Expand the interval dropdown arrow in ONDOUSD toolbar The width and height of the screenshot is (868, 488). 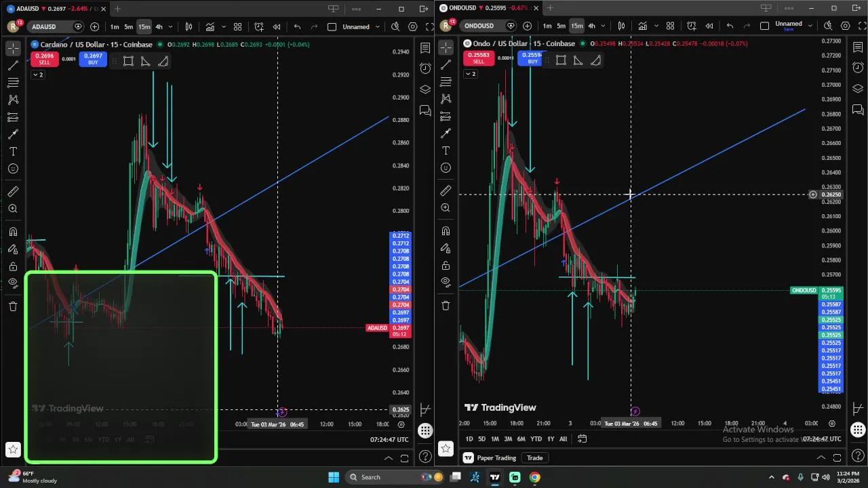[x=603, y=26]
